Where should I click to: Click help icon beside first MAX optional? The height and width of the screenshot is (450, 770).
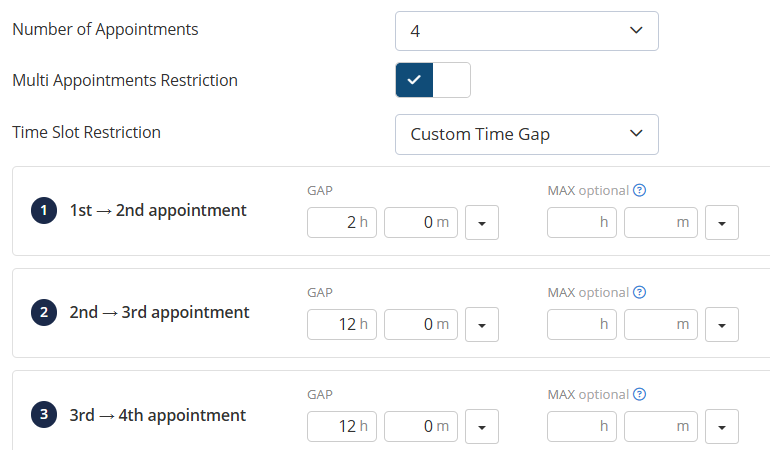pos(639,190)
